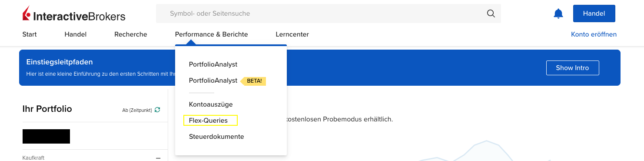Open the Konto eröffnen link
Image resolution: width=644 pixels, height=161 pixels.
[594, 34]
